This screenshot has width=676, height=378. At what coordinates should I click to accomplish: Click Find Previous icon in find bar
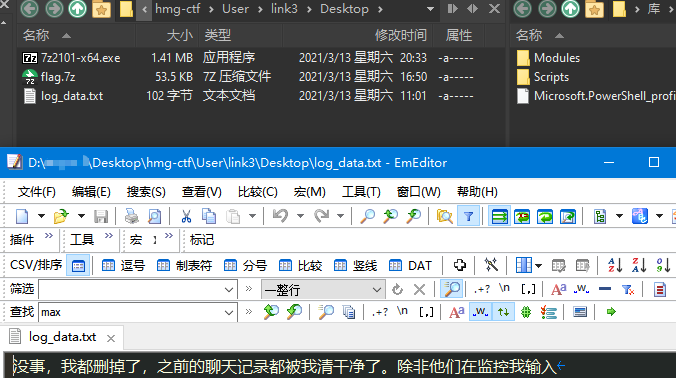(271, 312)
